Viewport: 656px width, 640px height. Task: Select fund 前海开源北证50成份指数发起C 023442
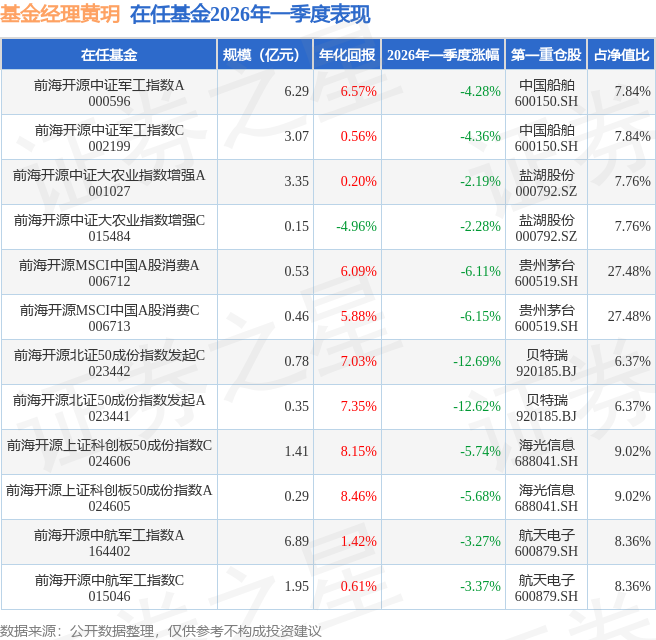(109, 363)
